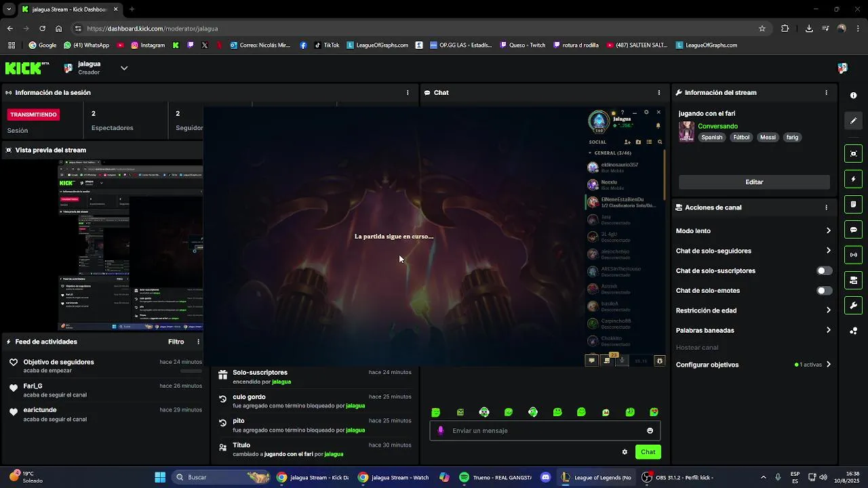Open Acciones de canal three-dot menu
The image size is (868, 488).
[x=826, y=207]
